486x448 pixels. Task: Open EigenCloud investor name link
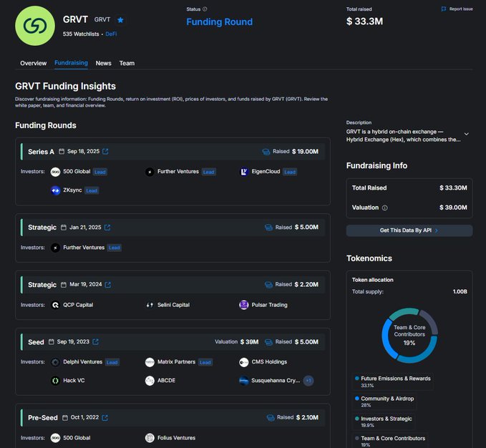tap(266, 172)
